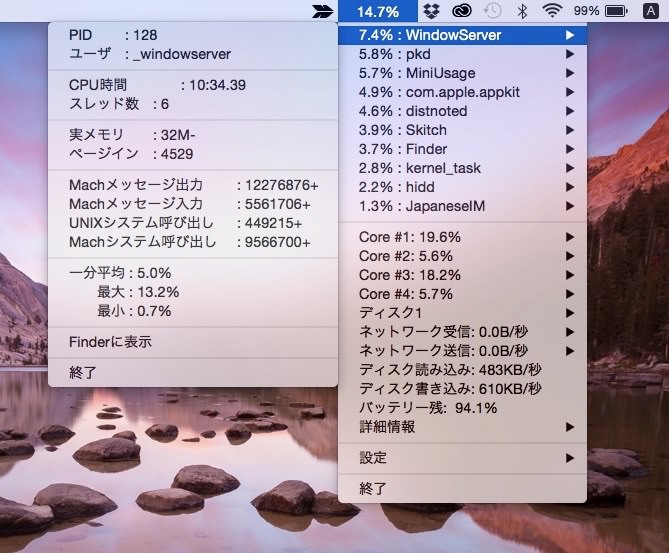
Task: Click 終了 in the WindowServer submenu
Action: [193, 373]
